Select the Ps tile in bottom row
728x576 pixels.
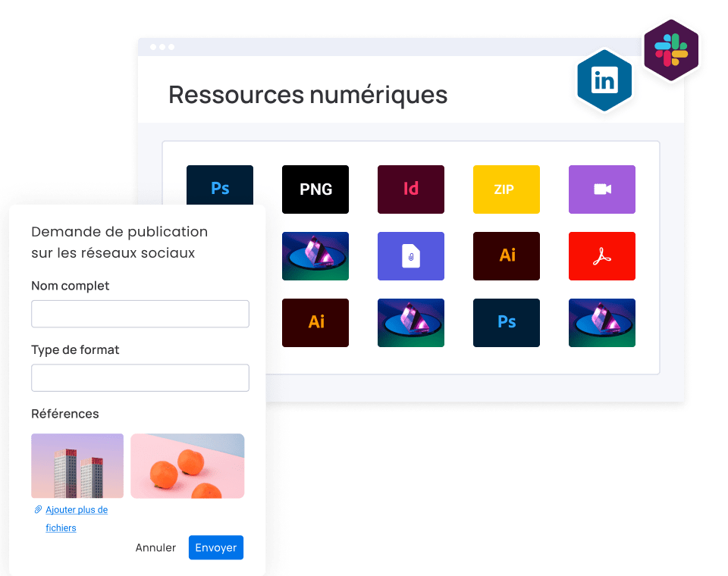pyautogui.click(x=507, y=323)
